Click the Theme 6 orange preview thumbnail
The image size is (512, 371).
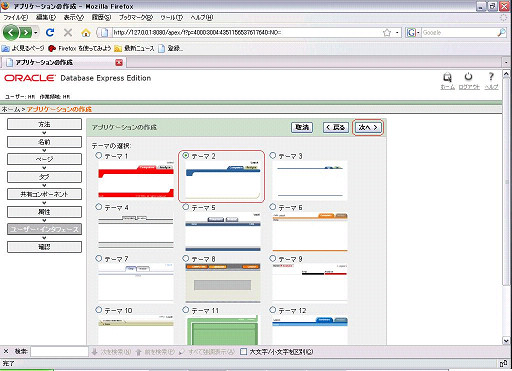point(310,232)
